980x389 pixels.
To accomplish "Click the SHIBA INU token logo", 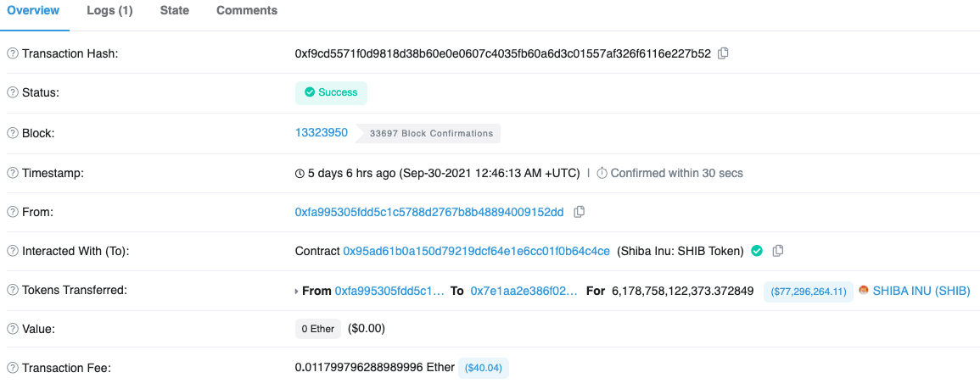I will click(864, 291).
